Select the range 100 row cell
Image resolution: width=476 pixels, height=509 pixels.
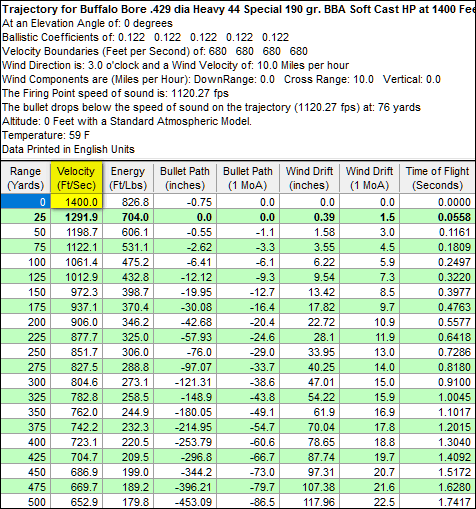pyautogui.click(x=26, y=262)
